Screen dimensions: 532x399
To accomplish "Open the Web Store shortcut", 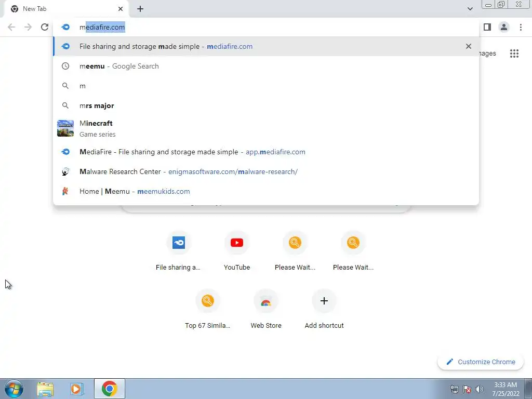I will (266, 309).
